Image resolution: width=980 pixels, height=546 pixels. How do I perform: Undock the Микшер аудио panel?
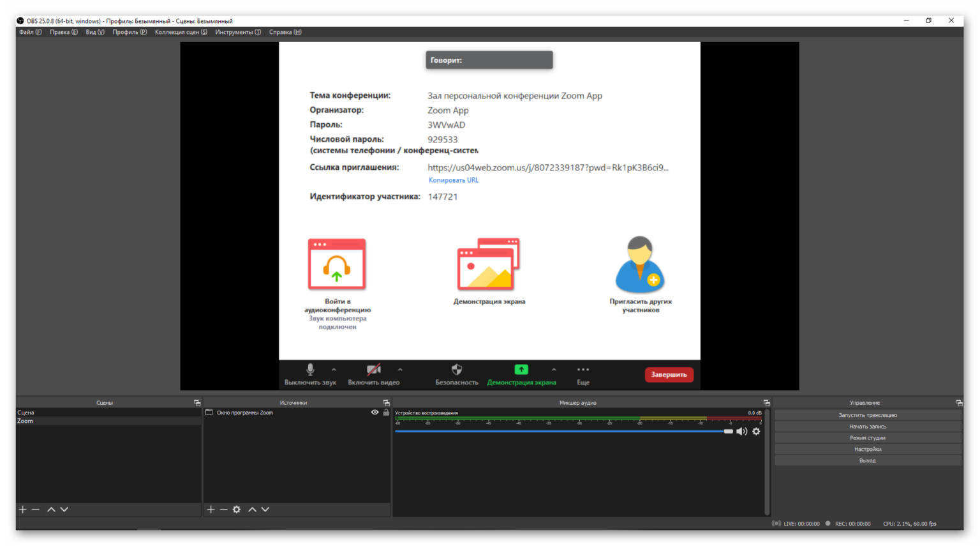click(766, 403)
